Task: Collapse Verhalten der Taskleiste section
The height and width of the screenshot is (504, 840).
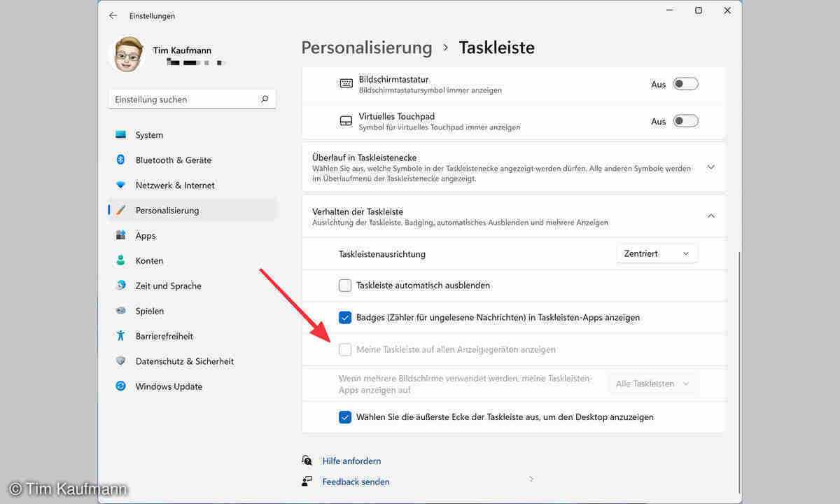Action: (x=710, y=216)
